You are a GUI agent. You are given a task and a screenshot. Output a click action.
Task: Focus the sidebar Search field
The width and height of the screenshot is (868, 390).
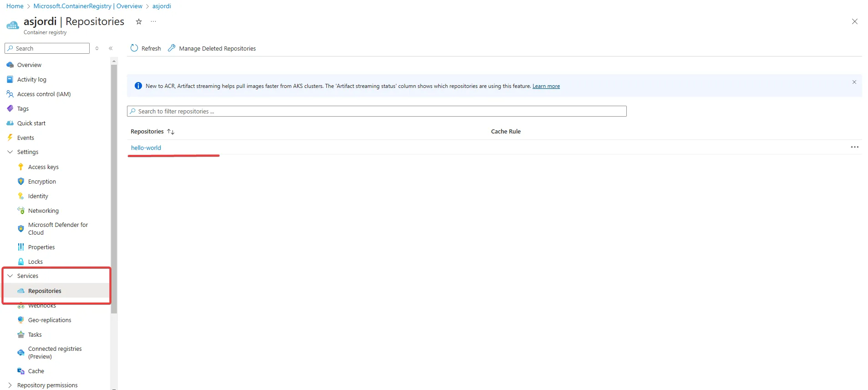pos(47,48)
